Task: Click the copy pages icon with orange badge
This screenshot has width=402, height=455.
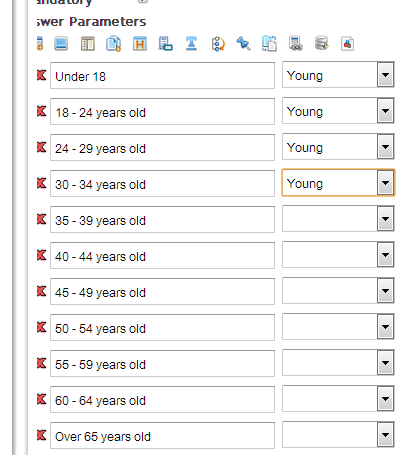Action: coord(114,44)
